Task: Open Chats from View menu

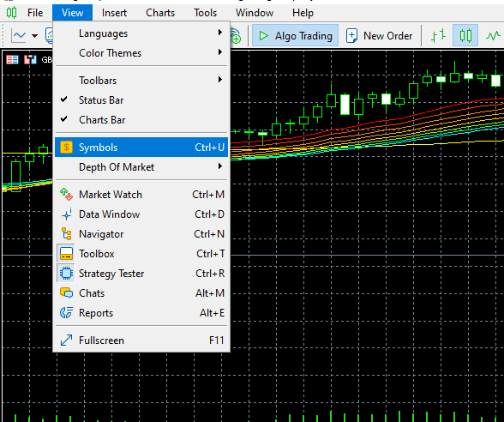Action: pos(141,293)
